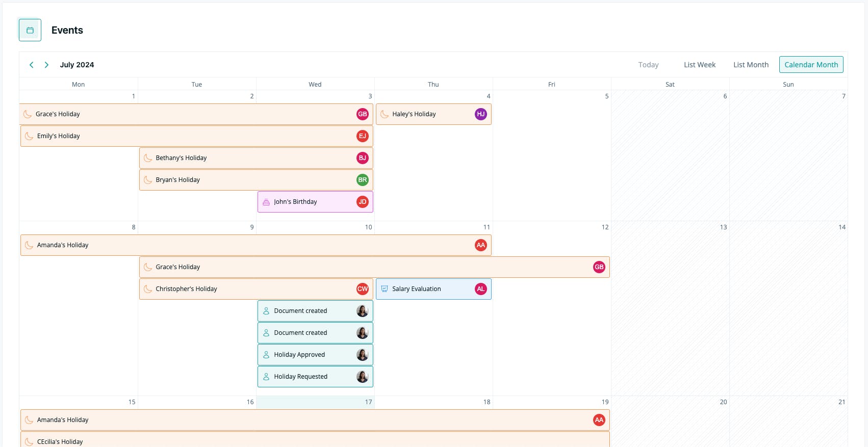Click the BJ avatar on Bethany's Holiday
868x447 pixels.
pos(363,158)
